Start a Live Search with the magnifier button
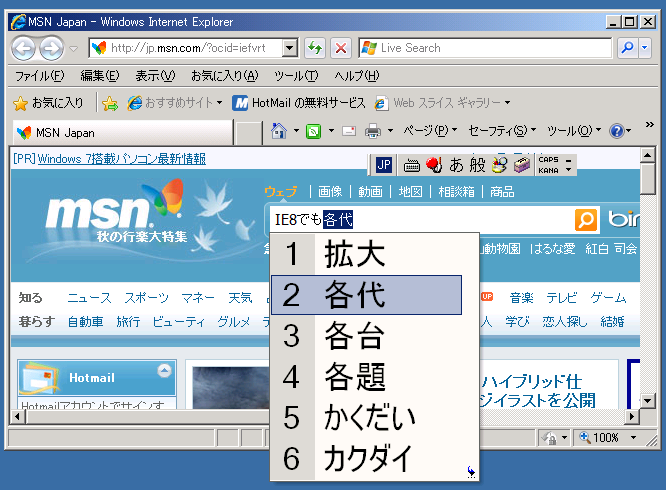 coord(627,48)
